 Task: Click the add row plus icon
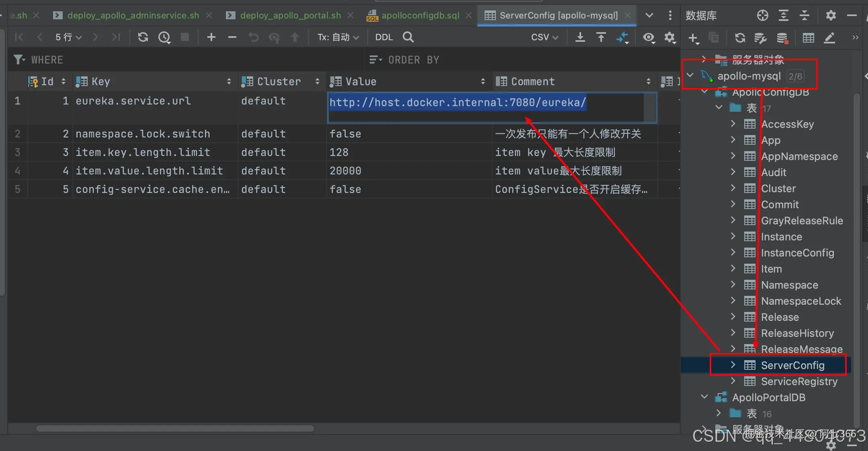(x=211, y=37)
